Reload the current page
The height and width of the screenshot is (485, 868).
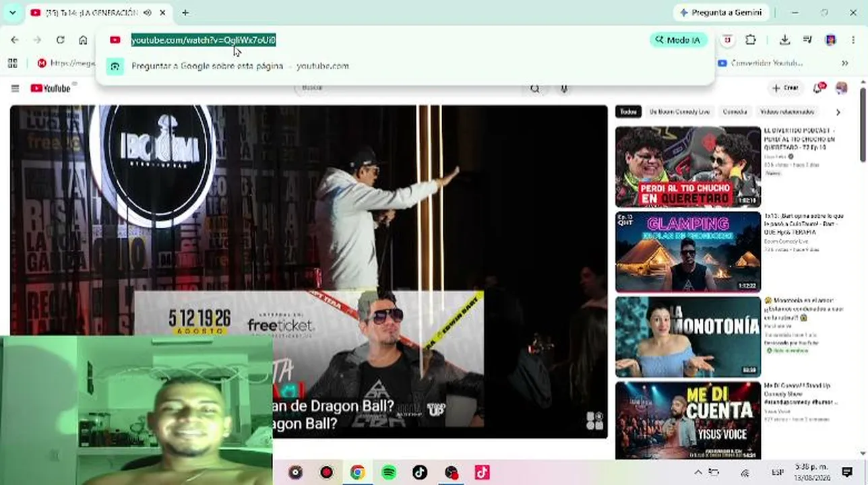[x=61, y=40]
